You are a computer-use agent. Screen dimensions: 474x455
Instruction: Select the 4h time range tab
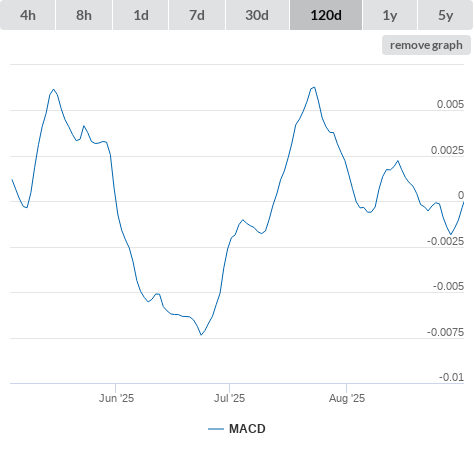point(28,15)
